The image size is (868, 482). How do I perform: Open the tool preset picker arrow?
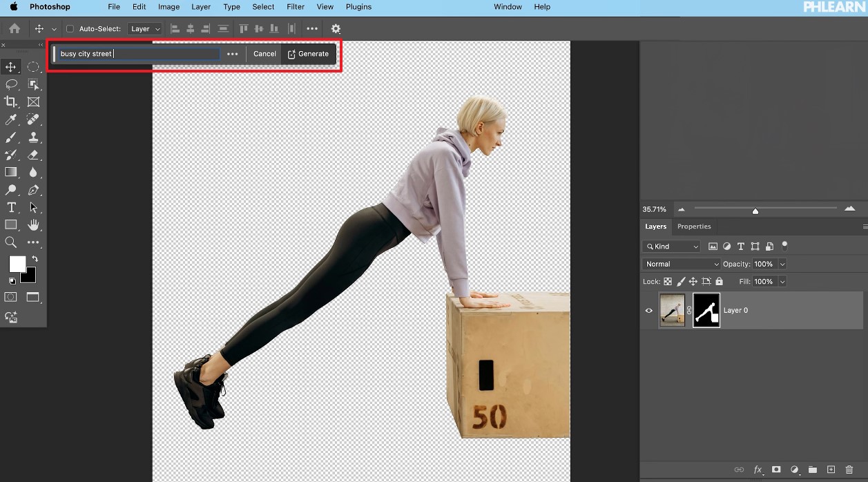tap(54, 29)
